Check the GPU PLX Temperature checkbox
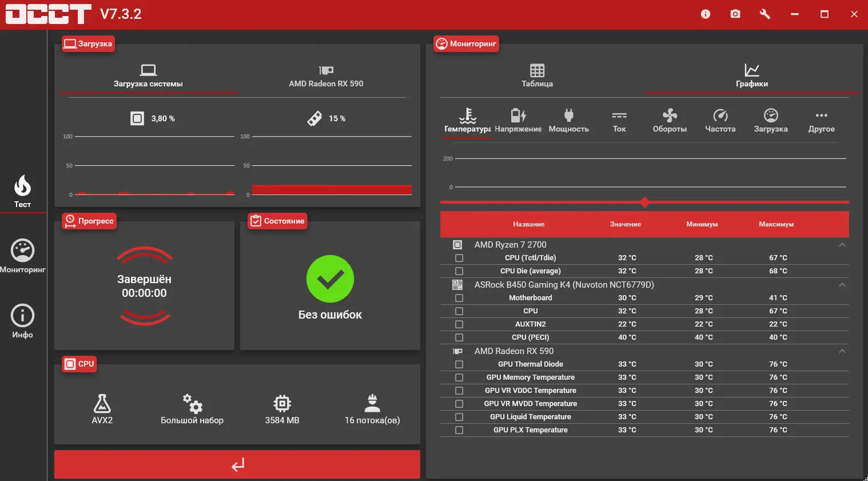 point(459,430)
